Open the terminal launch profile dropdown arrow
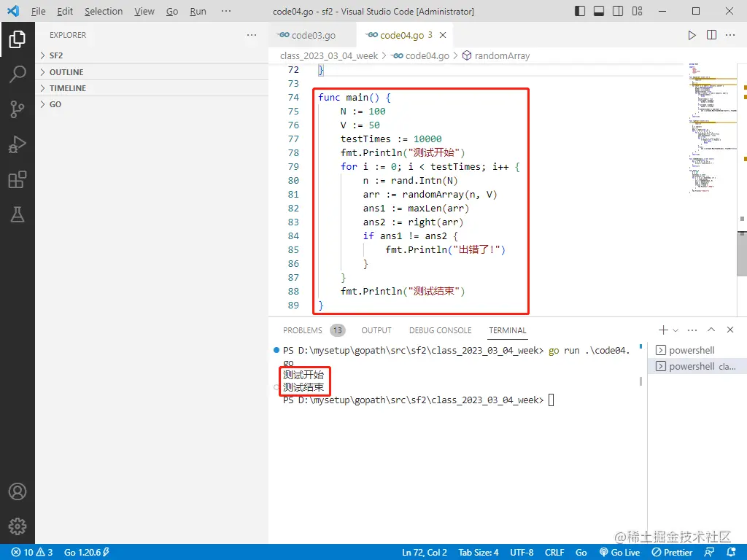 coord(676,330)
